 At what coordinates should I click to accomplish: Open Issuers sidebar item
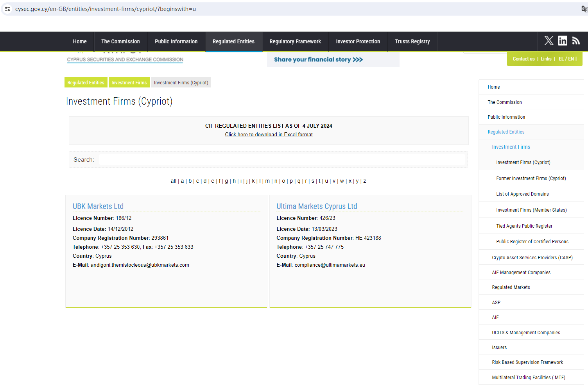(x=531, y=348)
